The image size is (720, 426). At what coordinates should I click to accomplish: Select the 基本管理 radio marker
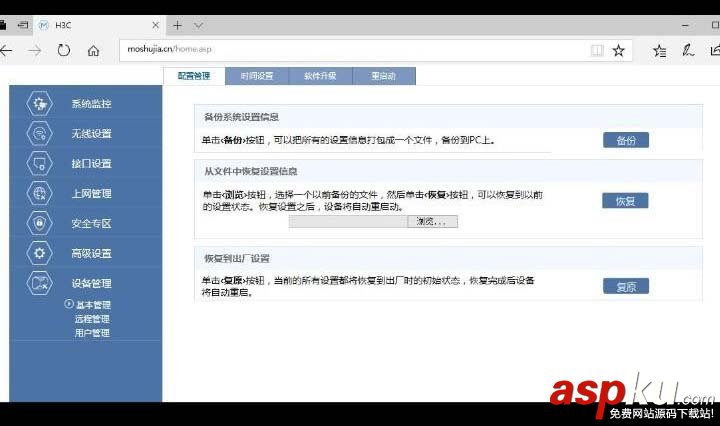pyautogui.click(x=69, y=304)
